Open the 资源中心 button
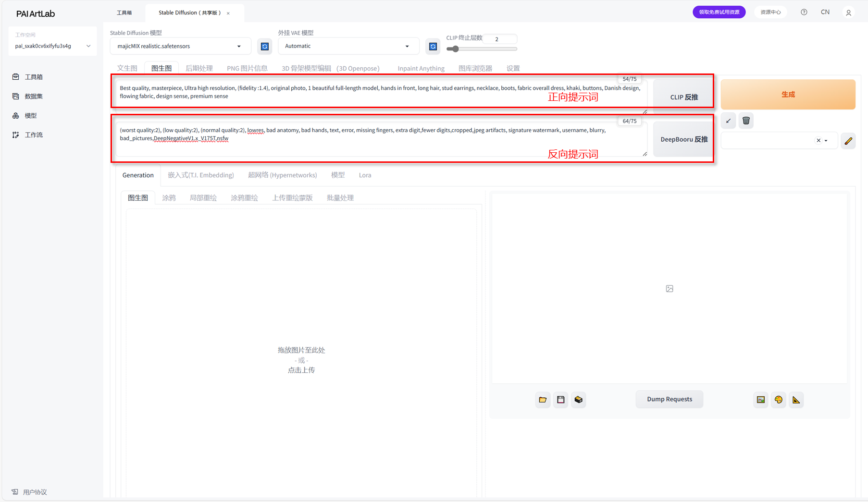The width and height of the screenshot is (868, 502). (x=770, y=12)
